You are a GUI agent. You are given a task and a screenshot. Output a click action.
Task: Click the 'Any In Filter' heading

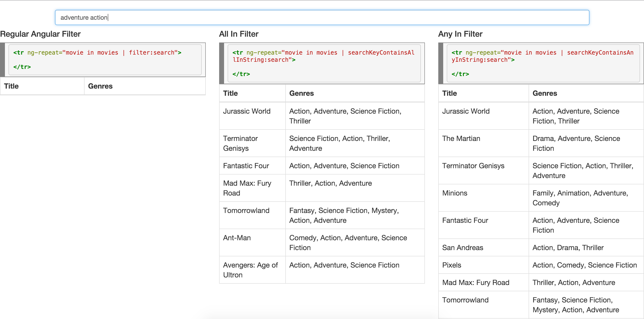coord(460,34)
